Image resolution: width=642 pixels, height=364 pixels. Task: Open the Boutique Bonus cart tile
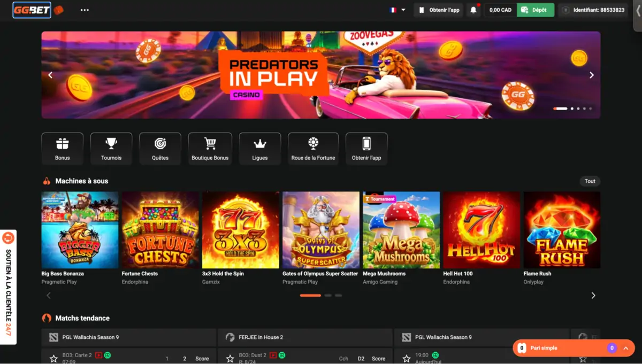pos(210,149)
